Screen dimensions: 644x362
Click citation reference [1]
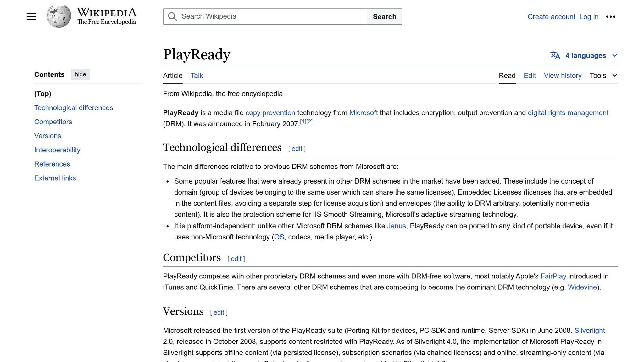coord(303,122)
